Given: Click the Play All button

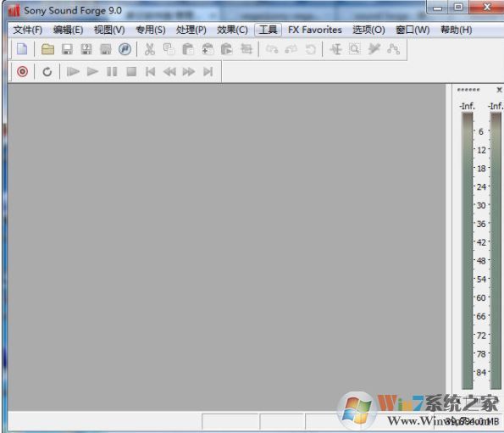Looking at the screenshot, I should pyautogui.click(x=73, y=71).
